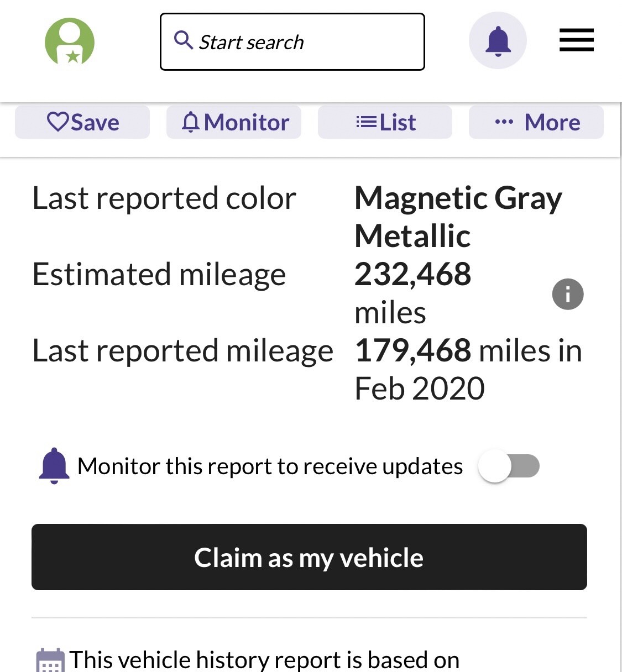
Task: Click the info icon beside estimated mileage
Action: [568, 294]
